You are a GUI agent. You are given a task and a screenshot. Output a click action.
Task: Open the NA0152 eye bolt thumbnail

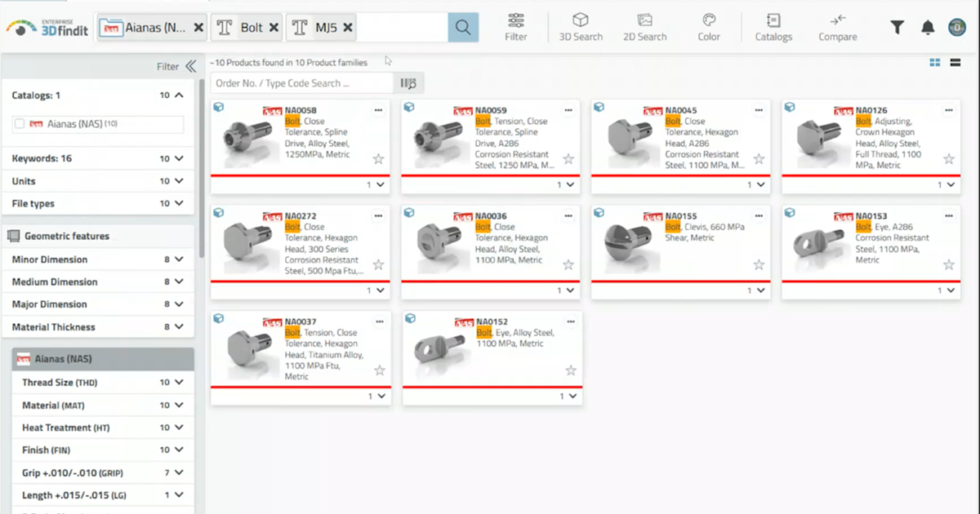pos(442,351)
